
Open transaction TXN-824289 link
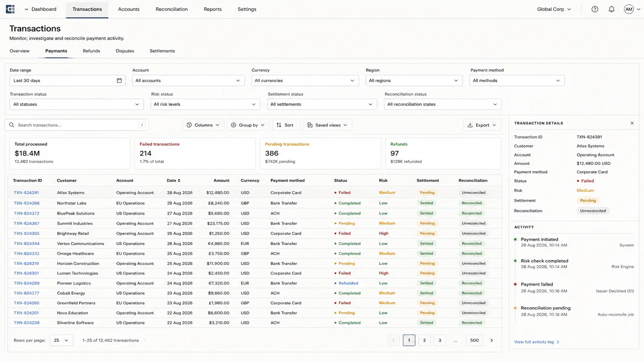point(27,283)
